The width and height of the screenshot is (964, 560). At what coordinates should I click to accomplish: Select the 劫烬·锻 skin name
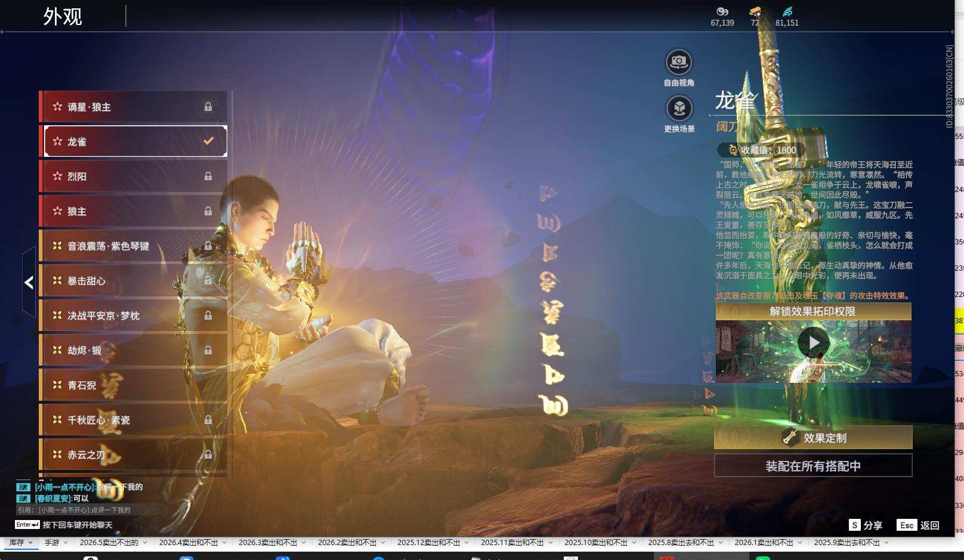click(84, 351)
